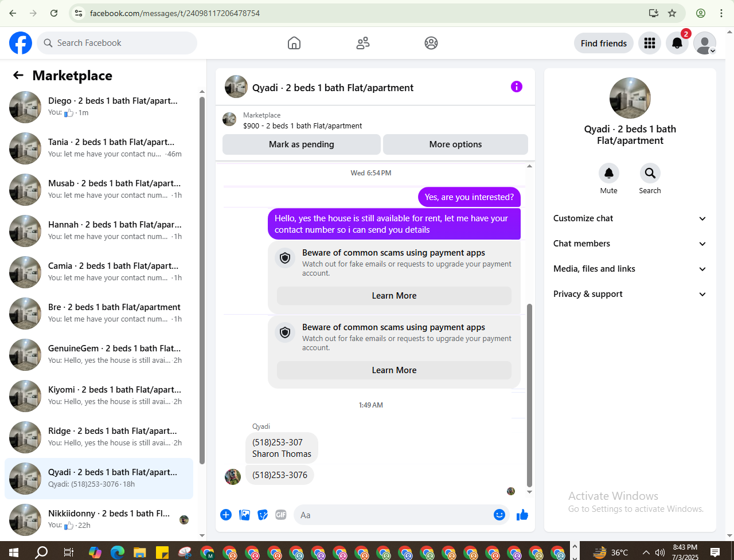The image size is (734, 560).
Task: Open the Groups icon in top bar
Action: pos(431,43)
